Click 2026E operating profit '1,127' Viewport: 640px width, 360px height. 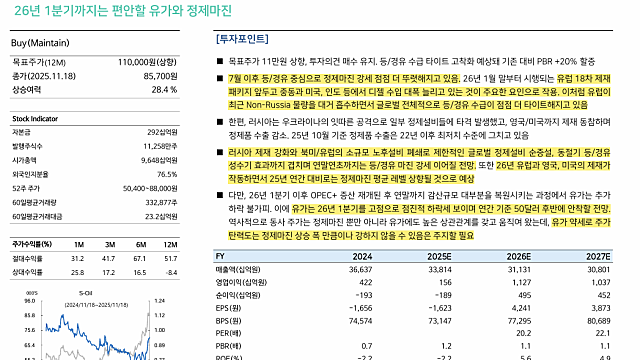[522, 282]
